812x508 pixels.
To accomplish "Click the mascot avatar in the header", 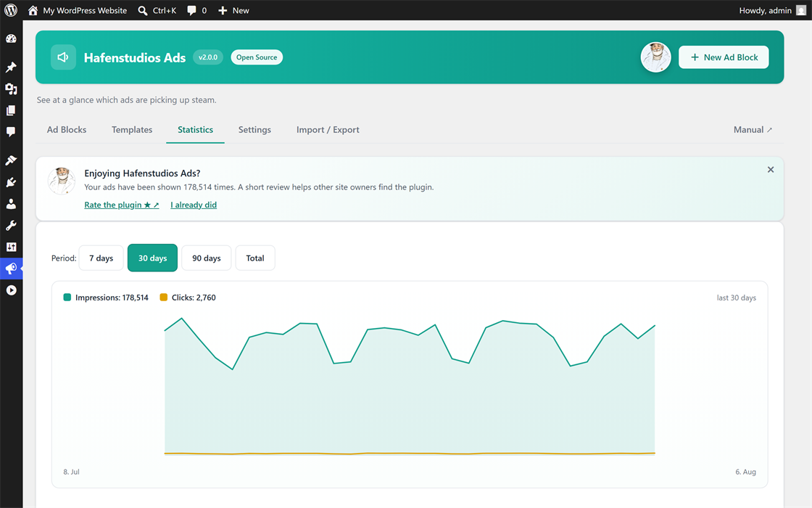I will point(655,57).
